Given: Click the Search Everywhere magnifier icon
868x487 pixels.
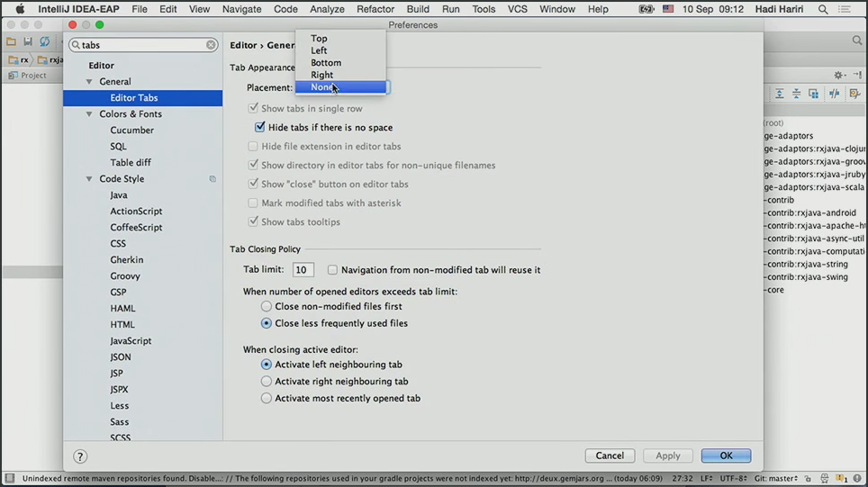Looking at the screenshot, I should click(x=856, y=41).
